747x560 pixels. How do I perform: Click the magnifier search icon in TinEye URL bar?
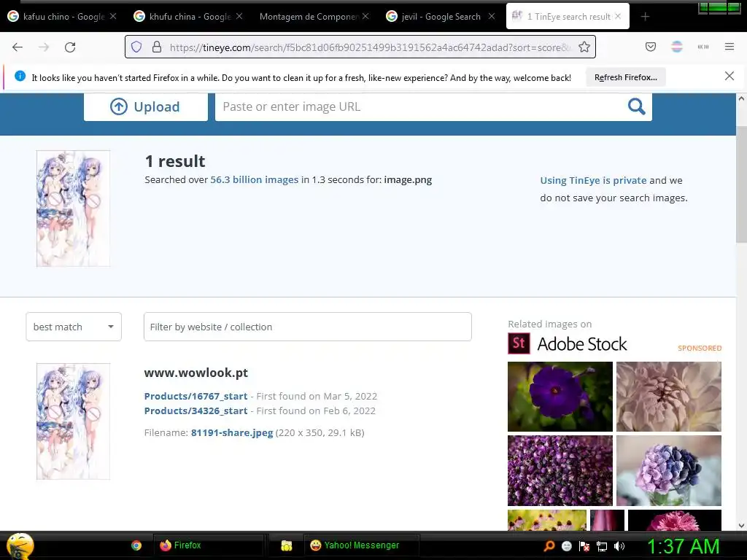click(x=636, y=106)
